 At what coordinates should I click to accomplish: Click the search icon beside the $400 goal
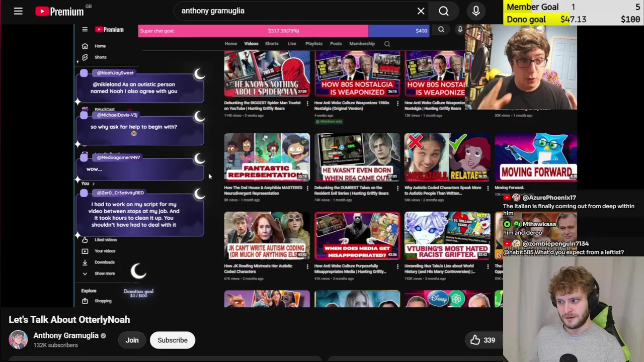(441, 30)
